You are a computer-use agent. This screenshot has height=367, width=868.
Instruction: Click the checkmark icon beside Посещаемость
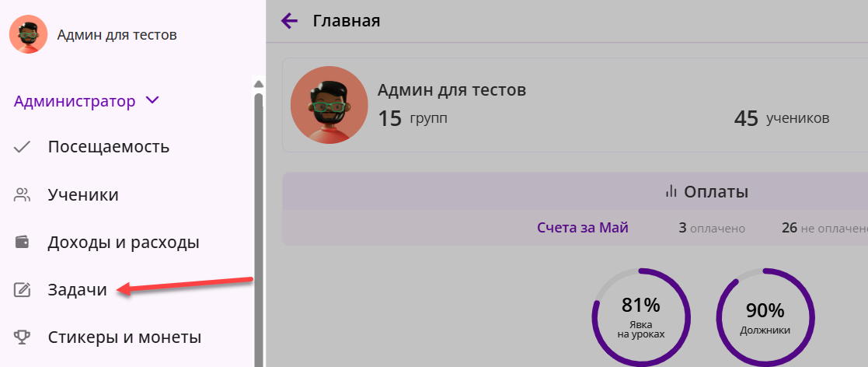(22, 147)
